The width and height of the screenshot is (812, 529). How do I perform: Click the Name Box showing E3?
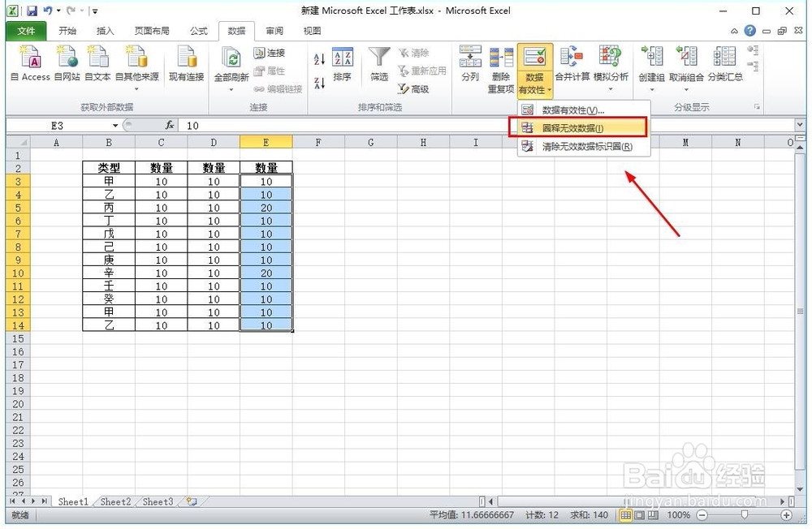(57, 126)
